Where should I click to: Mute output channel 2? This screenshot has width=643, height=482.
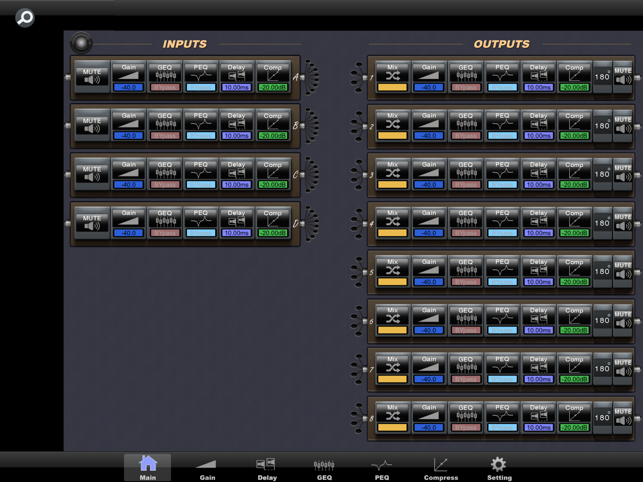click(x=622, y=125)
